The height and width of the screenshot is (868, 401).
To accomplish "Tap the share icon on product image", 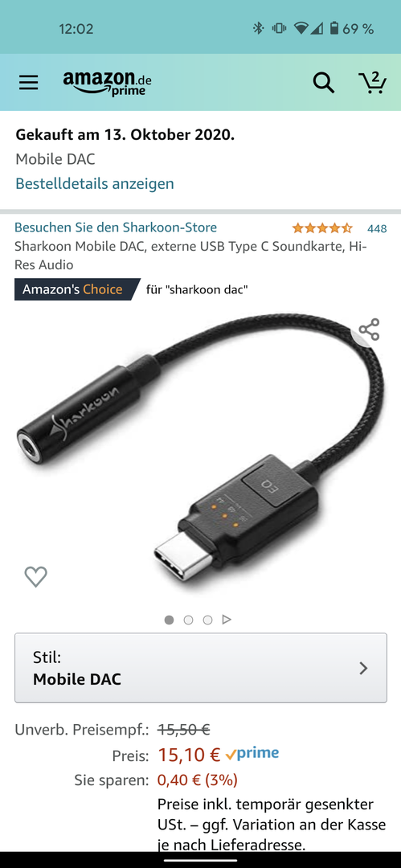I will (x=369, y=330).
